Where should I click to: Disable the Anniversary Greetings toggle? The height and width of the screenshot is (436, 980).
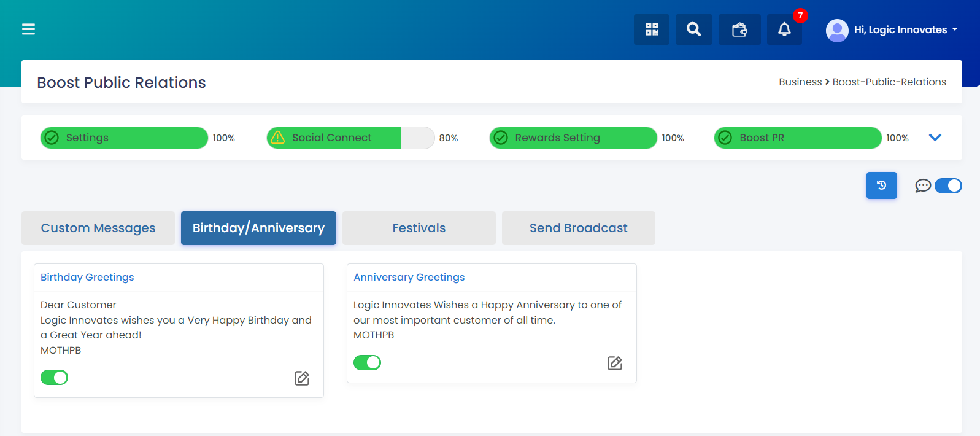pyautogui.click(x=367, y=363)
